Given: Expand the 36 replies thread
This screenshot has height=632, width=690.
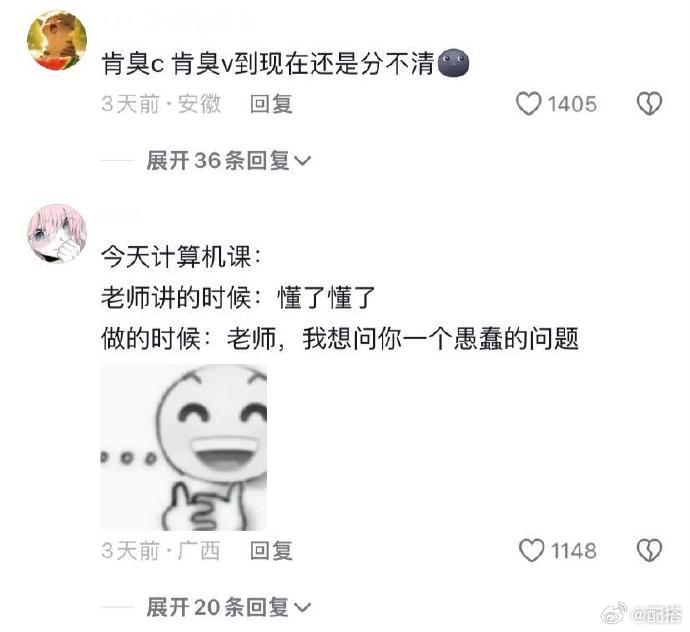Looking at the screenshot, I should [228, 160].
